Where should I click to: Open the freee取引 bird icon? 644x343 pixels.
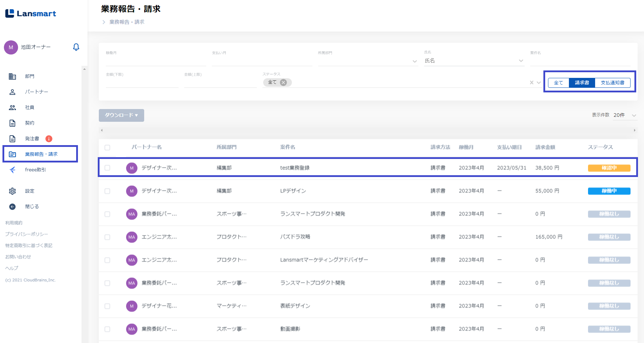(x=12, y=170)
